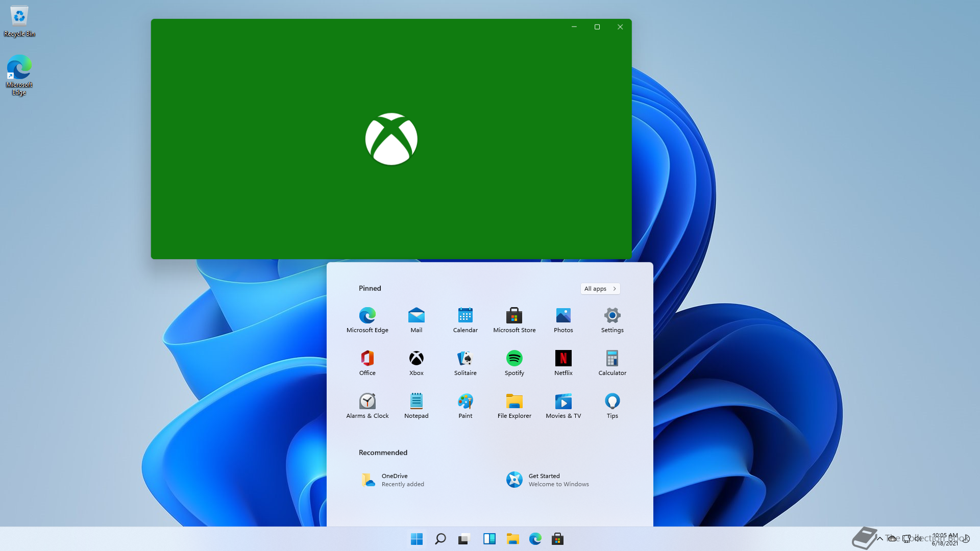980x551 pixels.
Task: Close the Xbox window
Action: click(x=620, y=27)
